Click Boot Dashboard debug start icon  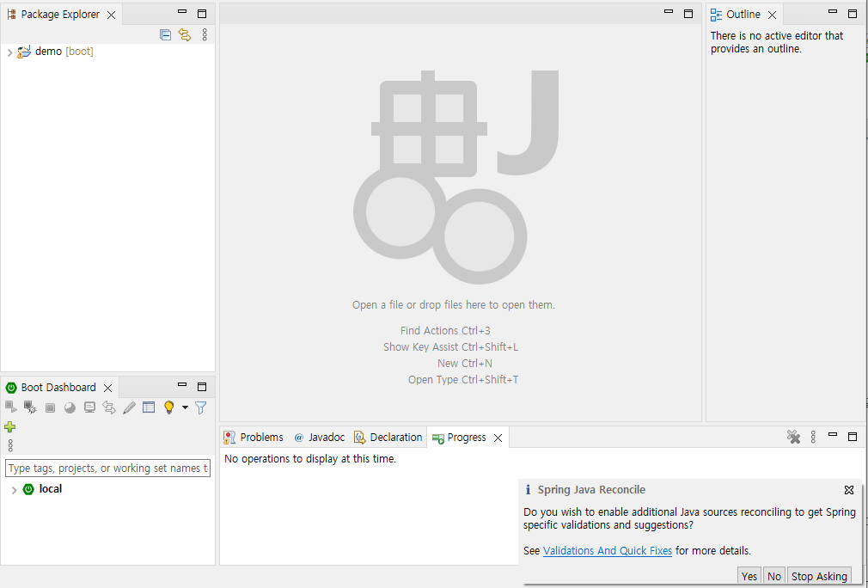[x=30, y=407]
